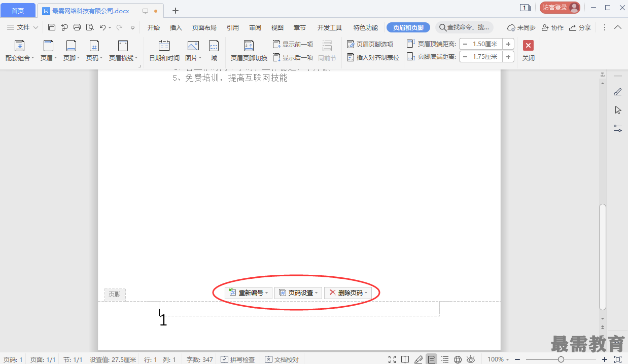
Task: Click the selection arrow icon in right sidebar
Action: click(x=618, y=110)
